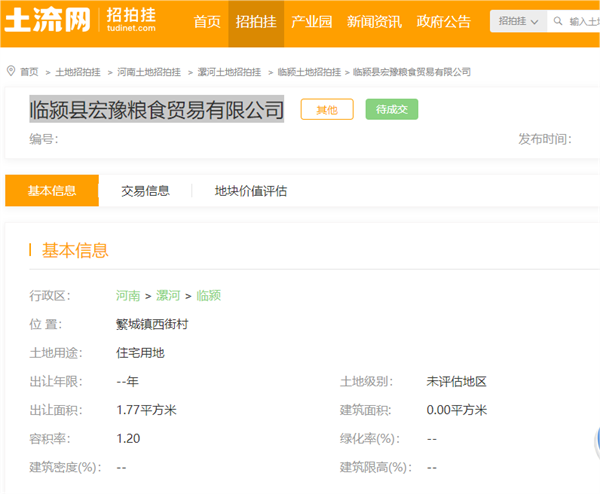600x494 pixels.
Task: Click the location pin icon in breadcrumb
Action: (11, 71)
